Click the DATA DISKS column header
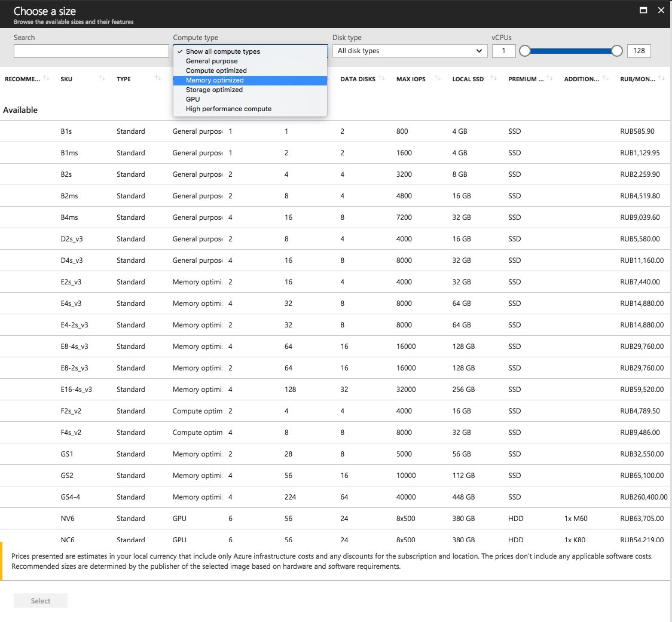This screenshot has height=622, width=672. coord(358,79)
